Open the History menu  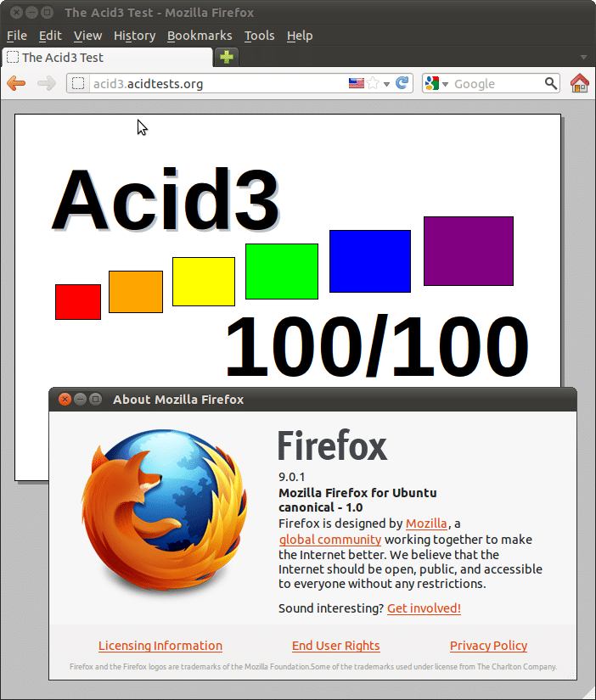(134, 36)
